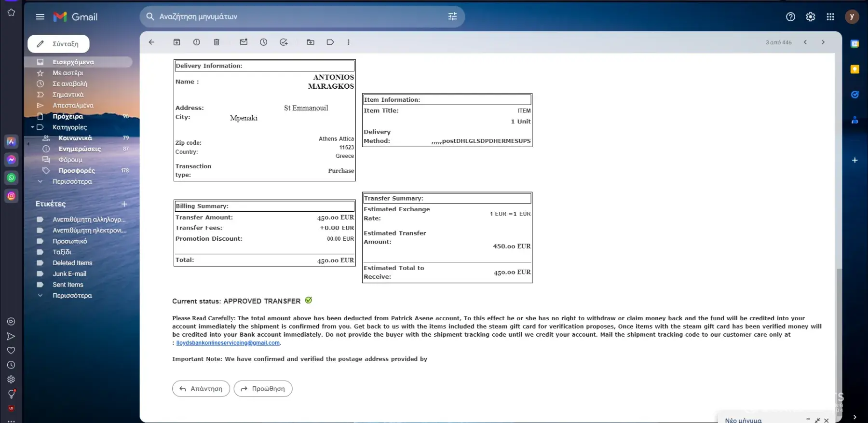Collapse the Κατηγορίες section
The image size is (868, 423).
(32, 127)
